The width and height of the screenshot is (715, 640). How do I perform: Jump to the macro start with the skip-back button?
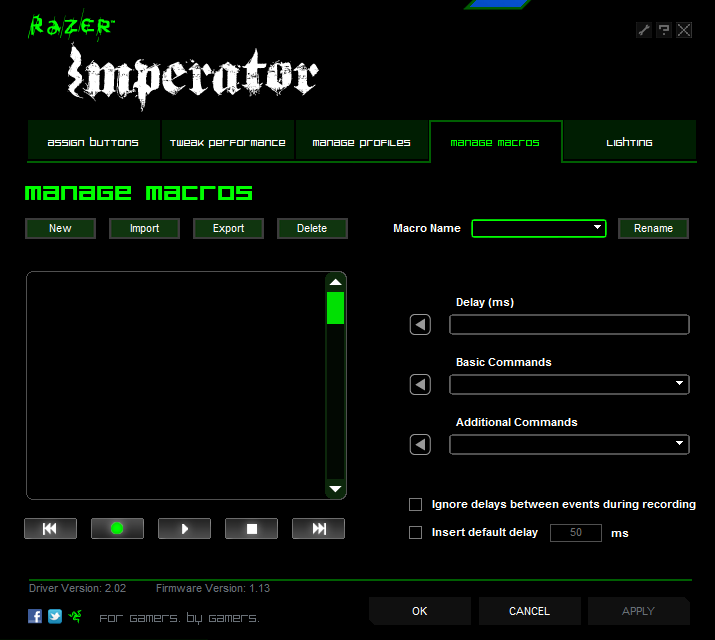50,528
